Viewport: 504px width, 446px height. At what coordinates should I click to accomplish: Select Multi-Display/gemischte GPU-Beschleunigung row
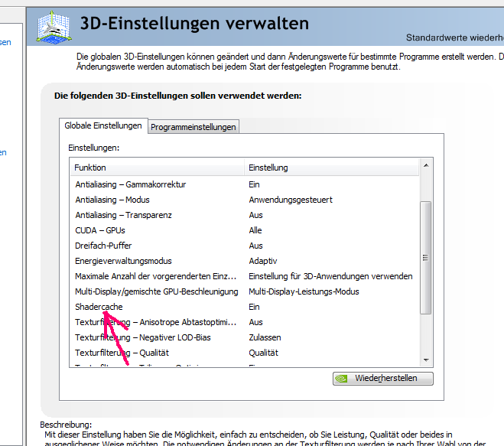[x=245, y=291]
